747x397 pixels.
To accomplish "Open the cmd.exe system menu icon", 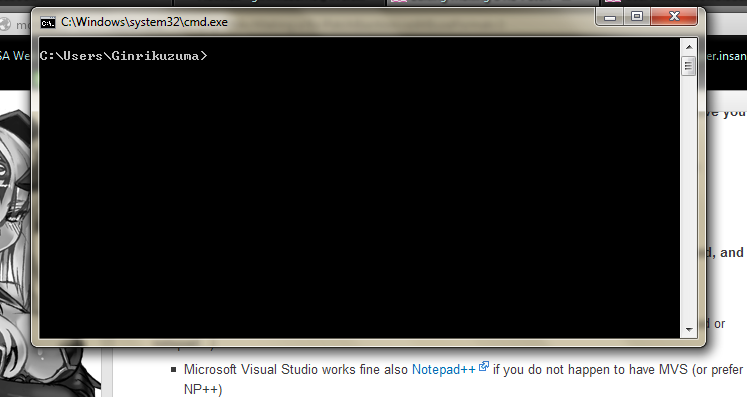I will 48,22.
